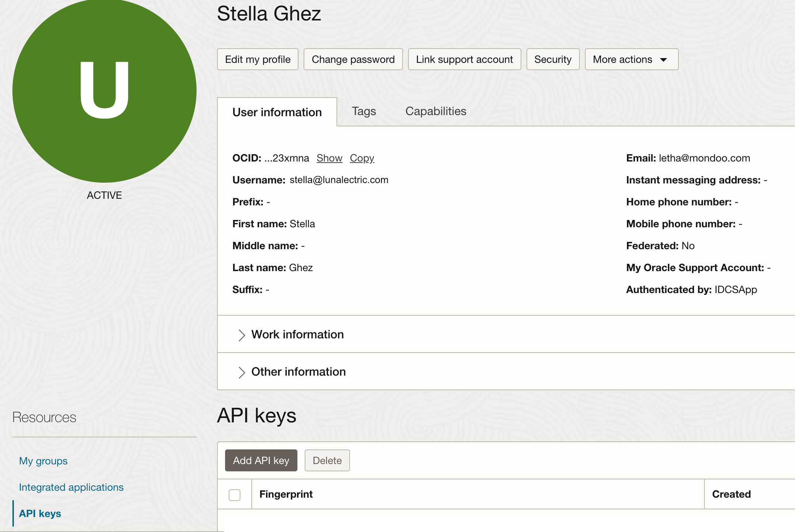Delete the selected API key
Viewport: 795px width, 532px height.
[x=327, y=460]
